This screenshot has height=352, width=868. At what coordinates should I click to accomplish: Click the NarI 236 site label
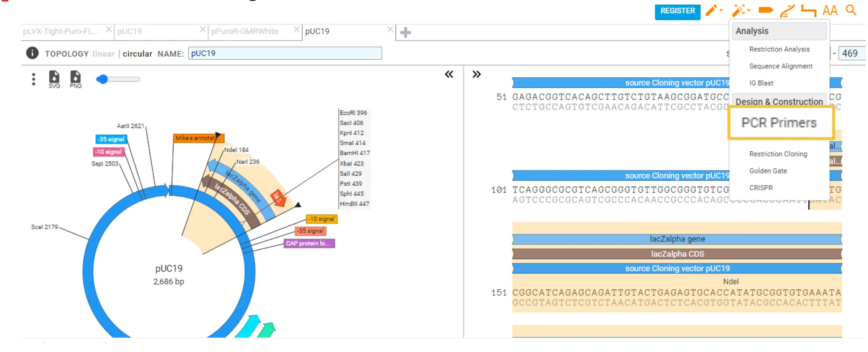248,162
